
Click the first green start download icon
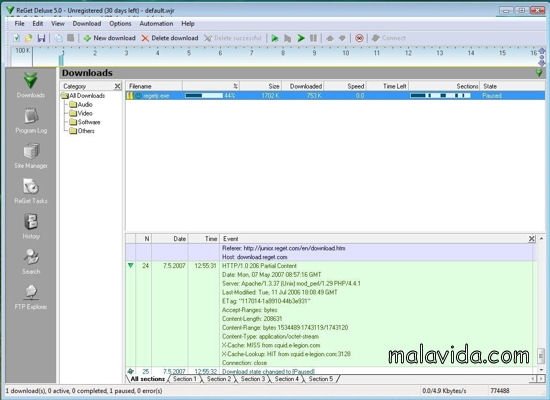[275, 38]
